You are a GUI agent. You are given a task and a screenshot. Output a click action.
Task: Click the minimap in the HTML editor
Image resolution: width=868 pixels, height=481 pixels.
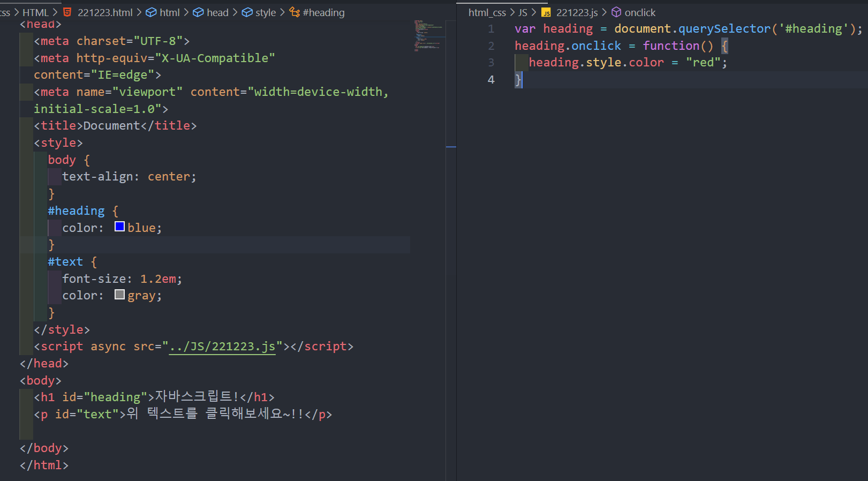click(428, 35)
